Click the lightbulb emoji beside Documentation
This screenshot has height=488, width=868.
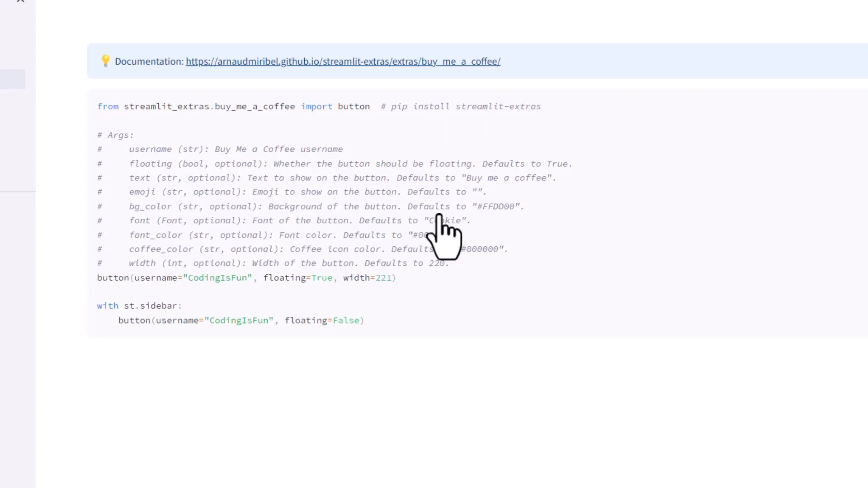pos(105,61)
